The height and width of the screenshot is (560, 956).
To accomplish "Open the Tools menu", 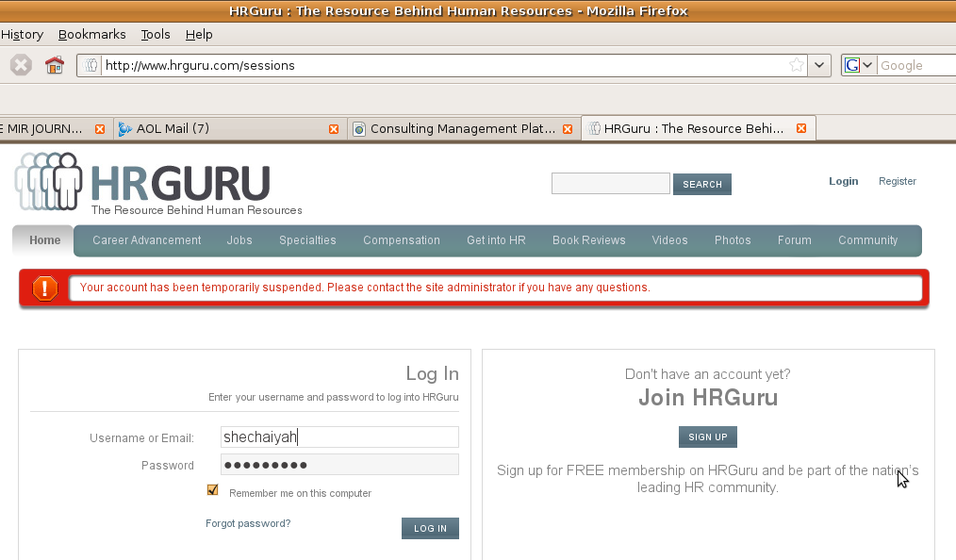I will (x=156, y=35).
